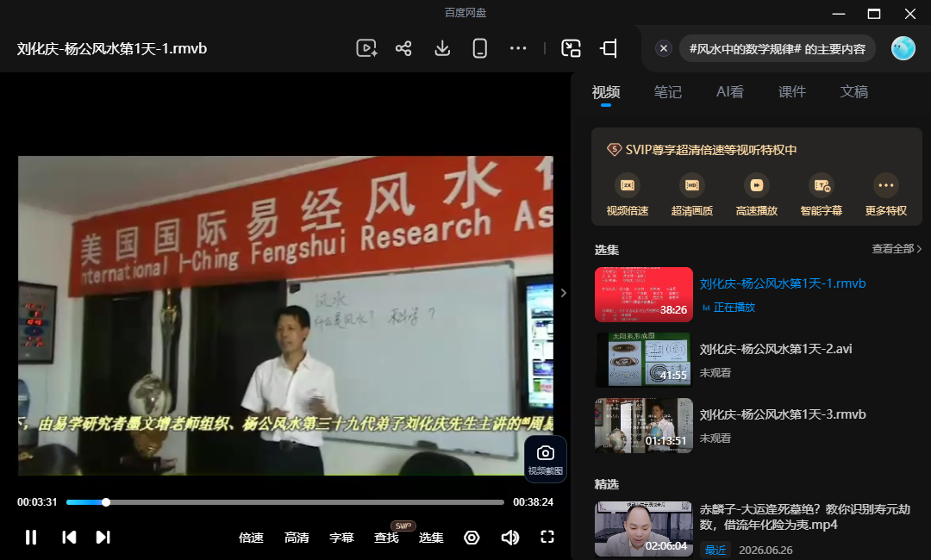The width and height of the screenshot is (931, 560).
Task: Open the 字幕 subtitle options
Action: tap(341, 538)
